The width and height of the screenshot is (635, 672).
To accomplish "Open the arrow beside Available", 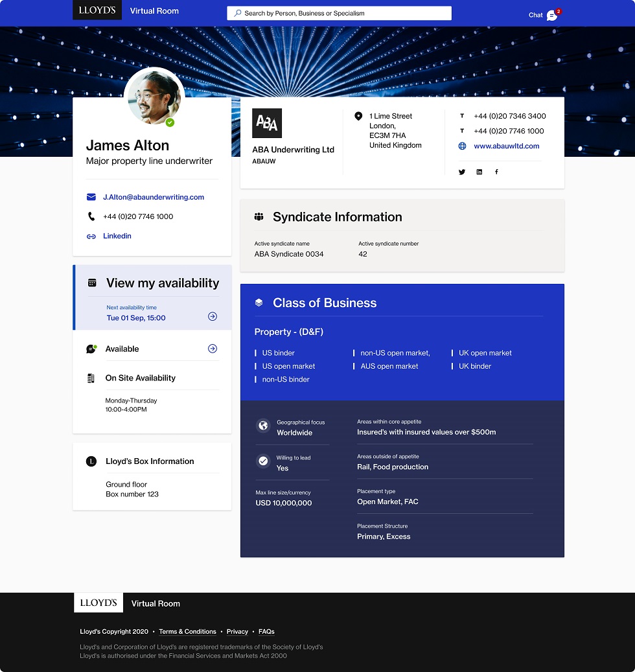I will tap(213, 349).
